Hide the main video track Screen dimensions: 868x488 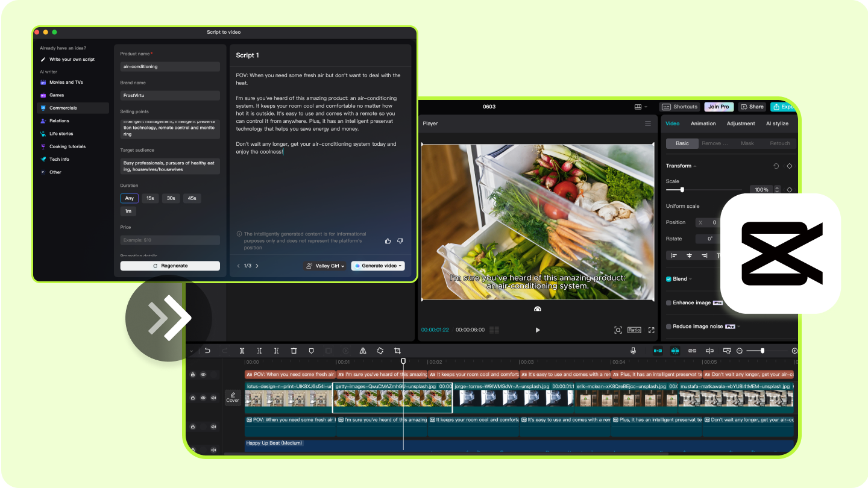tap(203, 398)
